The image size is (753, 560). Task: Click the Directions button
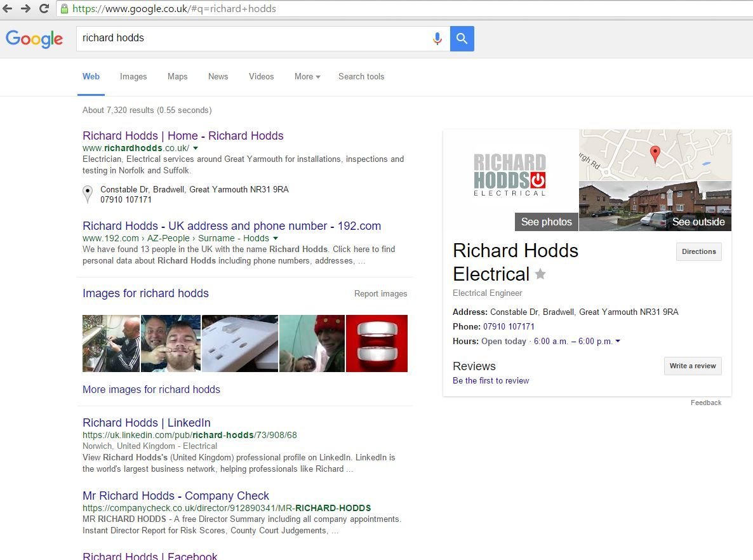coord(699,251)
